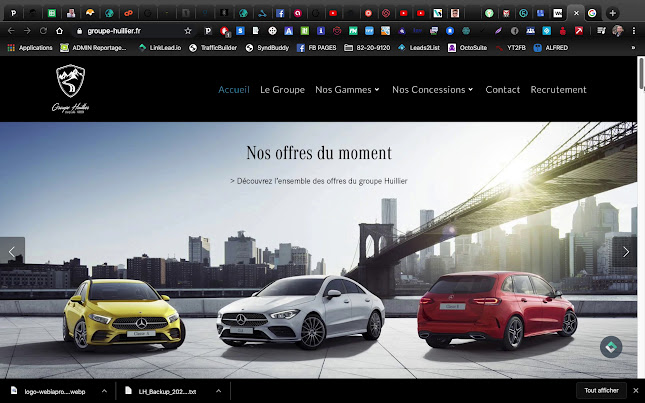Expand the Nos Concessions dropdown menu
Image resolution: width=645 pixels, height=403 pixels.
click(x=433, y=90)
